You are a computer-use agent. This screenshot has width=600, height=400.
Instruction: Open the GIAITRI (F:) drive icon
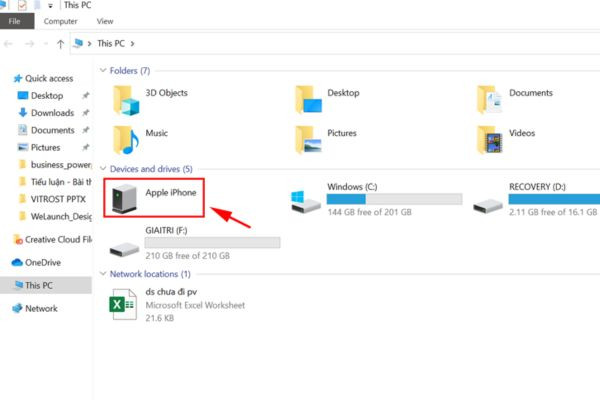(x=124, y=250)
